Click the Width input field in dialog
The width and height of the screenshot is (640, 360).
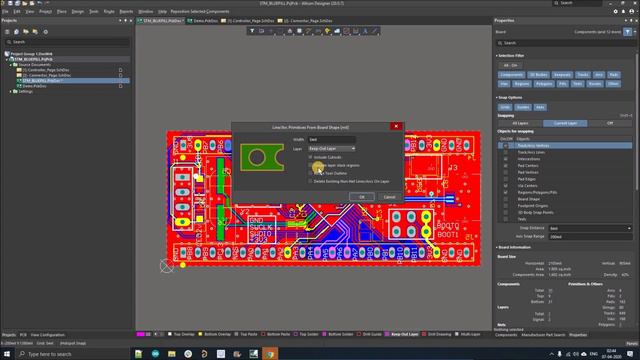point(332,140)
